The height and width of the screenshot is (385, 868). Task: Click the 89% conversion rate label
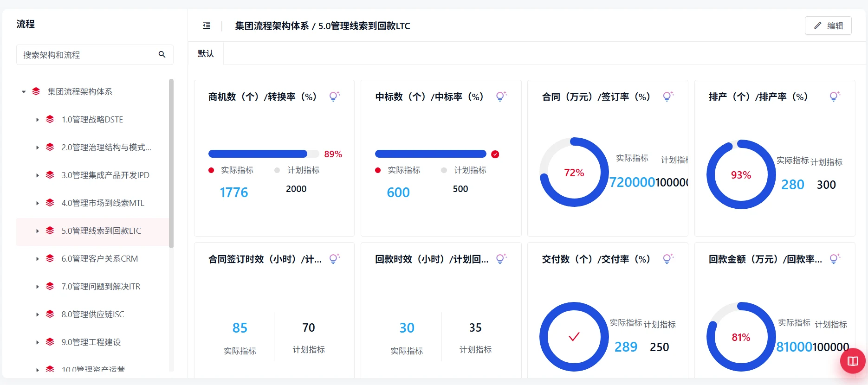coord(333,154)
